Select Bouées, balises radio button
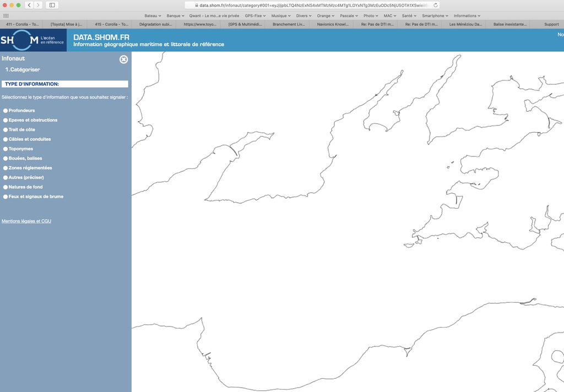Viewport: 564px width, 392px height. [6, 158]
